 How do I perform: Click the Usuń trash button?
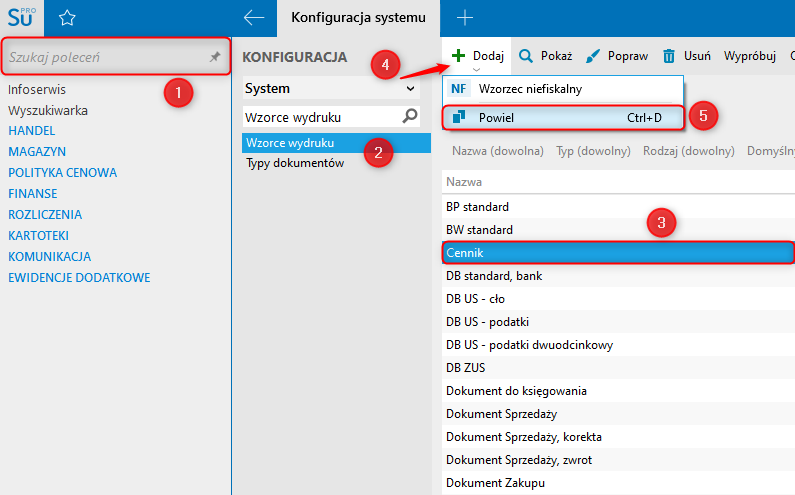(686, 56)
